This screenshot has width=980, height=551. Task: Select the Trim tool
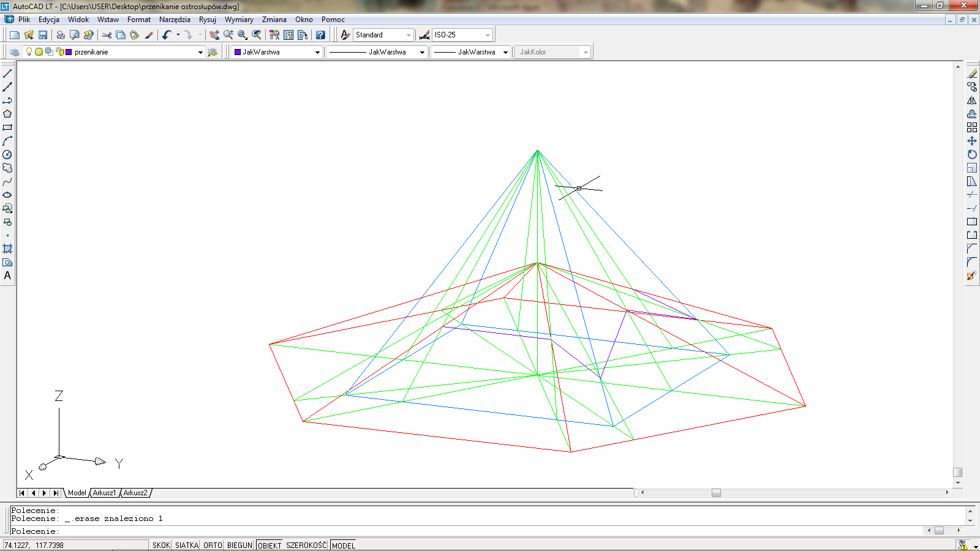tap(972, 195)
